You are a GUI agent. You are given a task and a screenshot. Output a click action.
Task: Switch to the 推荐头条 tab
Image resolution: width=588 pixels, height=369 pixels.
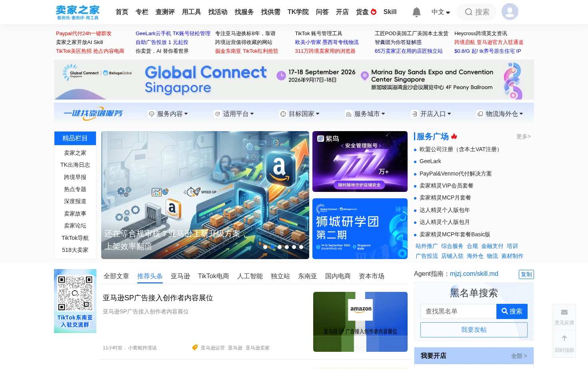coord(150,276)
